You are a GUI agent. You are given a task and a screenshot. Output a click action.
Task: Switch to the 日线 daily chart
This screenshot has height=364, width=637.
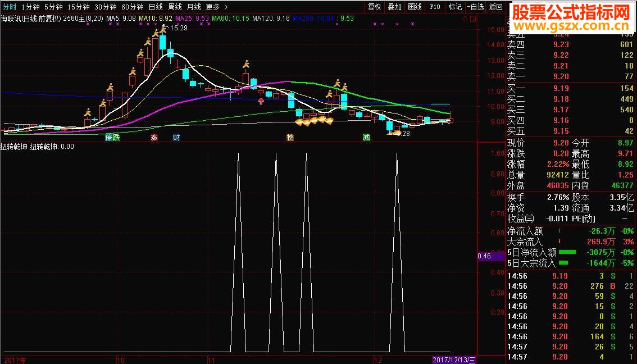[x=156, y=7]
